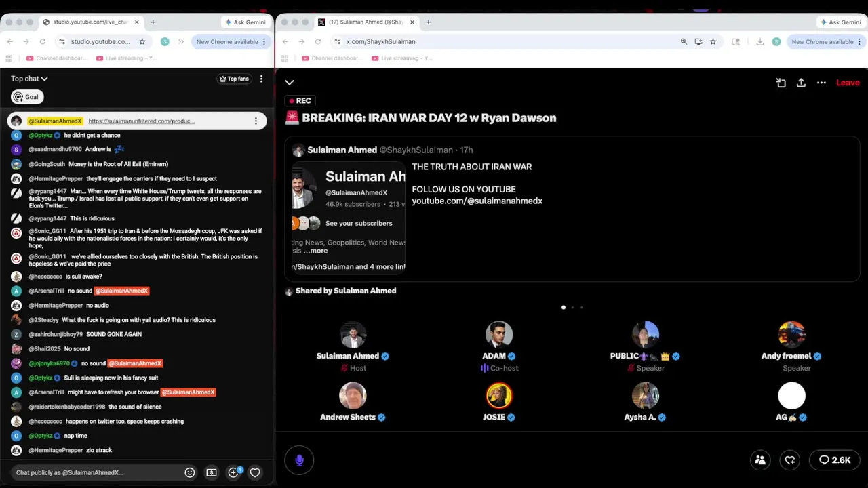Viewport: 868px width, 488px height.
Task: Close the Sulaiman Ahmed X tab
Action: pos(412,22)
